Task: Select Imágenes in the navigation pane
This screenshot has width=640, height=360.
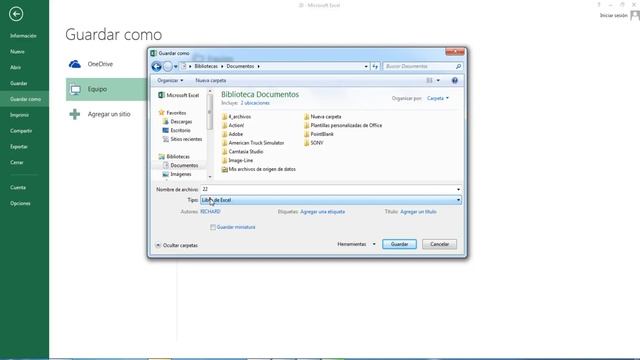Action: point(177,174)
